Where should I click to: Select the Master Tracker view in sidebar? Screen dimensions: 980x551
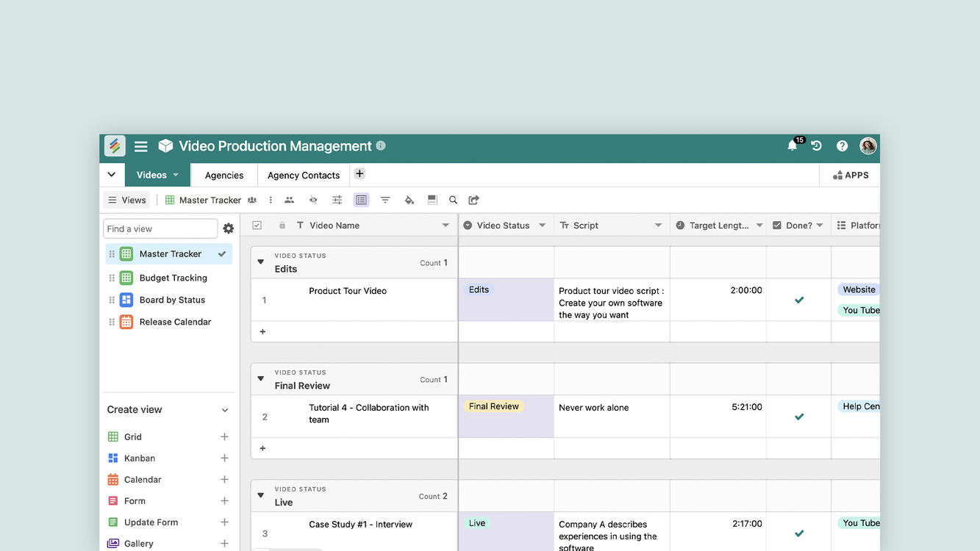169,253
